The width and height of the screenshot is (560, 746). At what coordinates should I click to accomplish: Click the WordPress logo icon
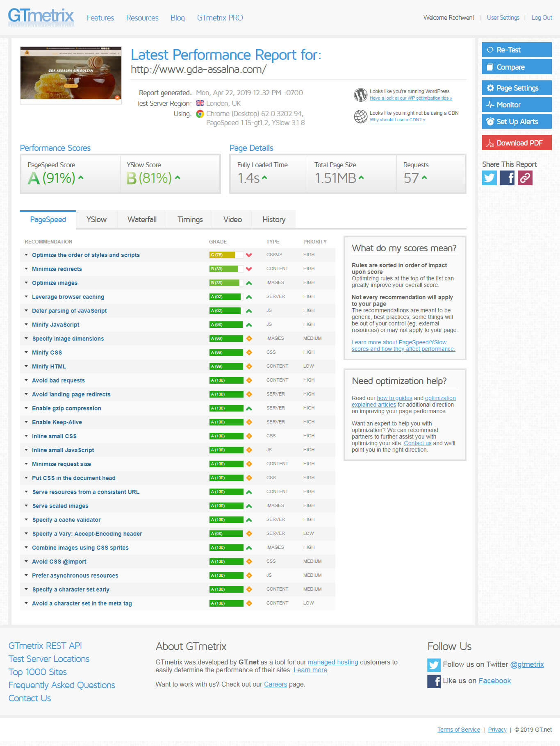click(x=360, y=95)
